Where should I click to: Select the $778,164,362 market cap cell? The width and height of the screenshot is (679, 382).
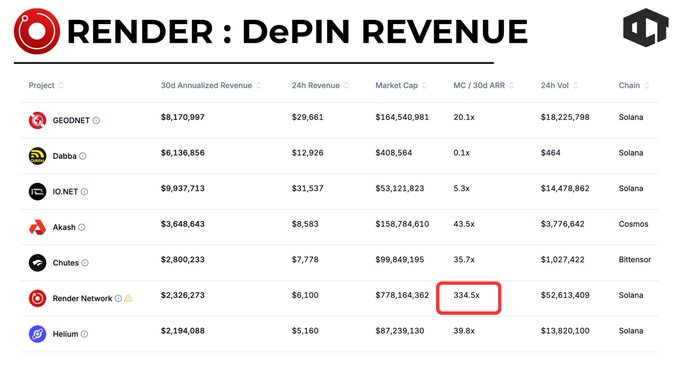pos(402,295)
